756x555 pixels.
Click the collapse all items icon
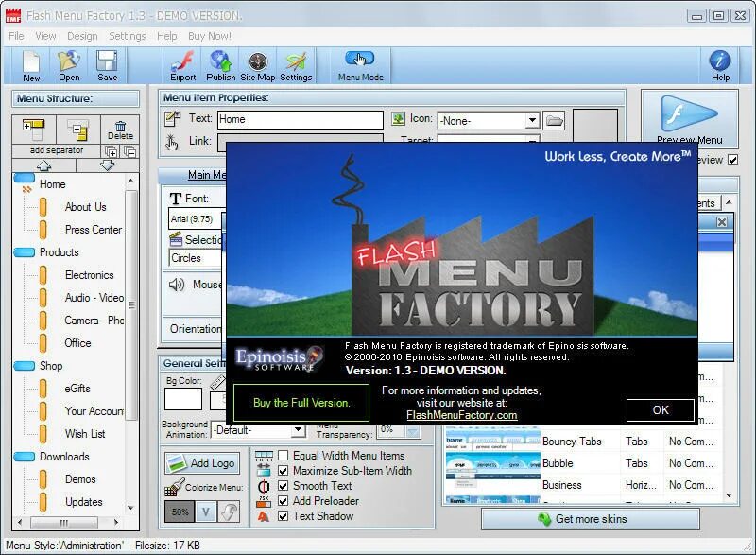click(129, 152)
